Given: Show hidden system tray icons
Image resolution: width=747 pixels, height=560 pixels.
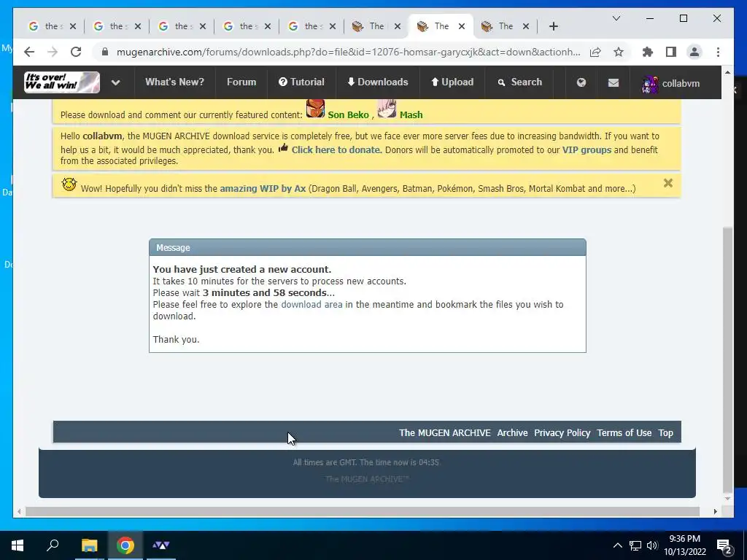Looking at the screenshot, I should 617,545.
